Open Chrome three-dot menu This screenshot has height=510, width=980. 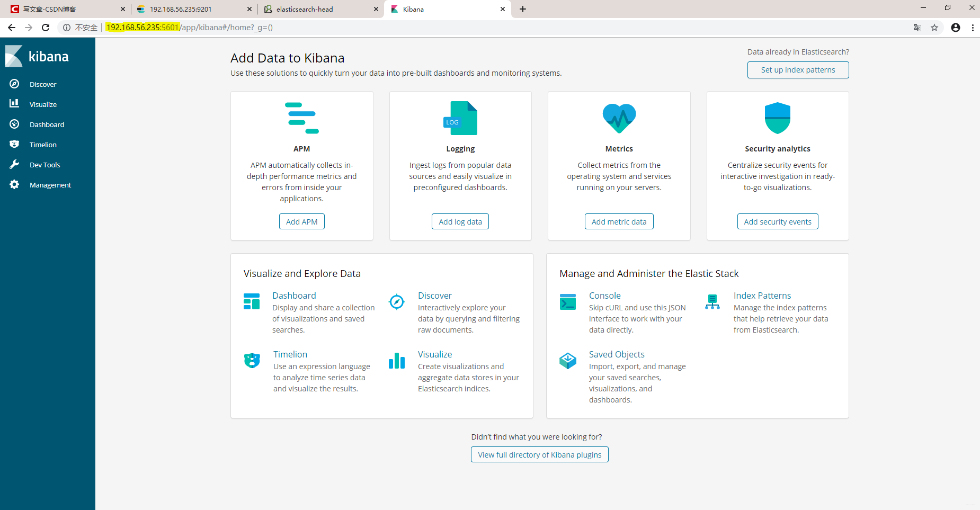[x=973, y=28]
